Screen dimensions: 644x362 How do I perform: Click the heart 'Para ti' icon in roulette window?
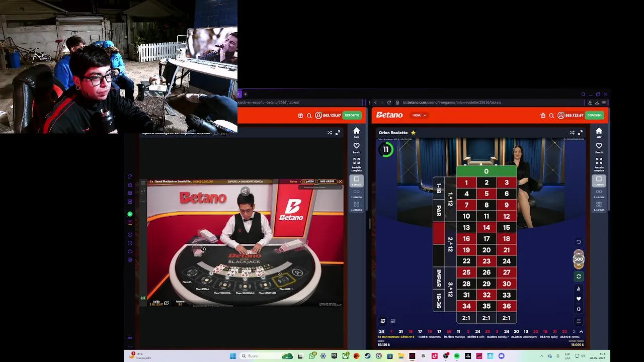coord(599,147)
